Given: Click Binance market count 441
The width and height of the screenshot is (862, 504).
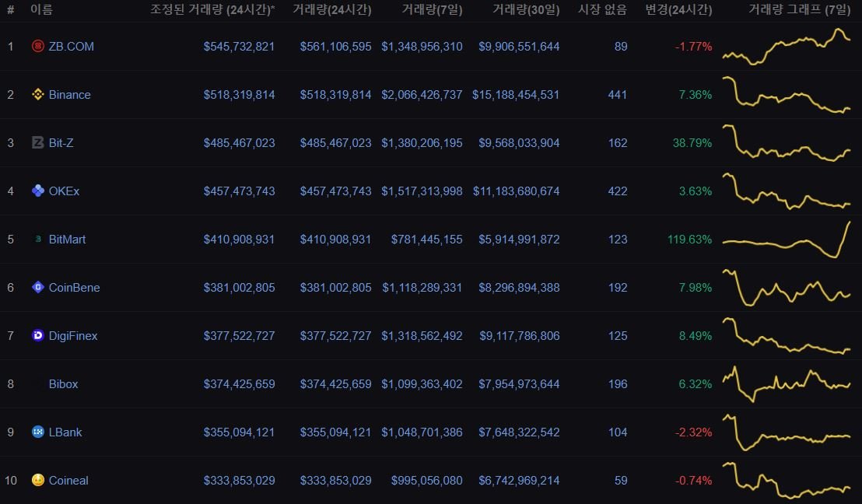Looking at the screenshot, I should coord(618,95).
